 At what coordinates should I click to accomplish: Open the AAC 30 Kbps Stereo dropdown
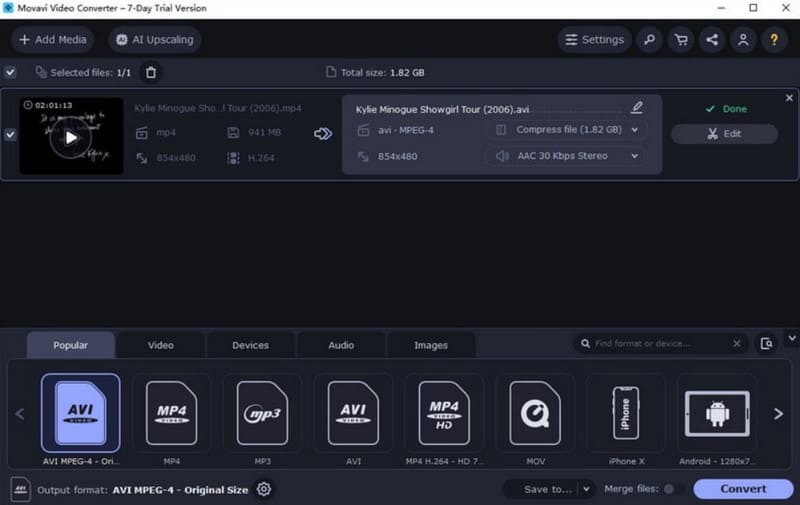point(567,156)
